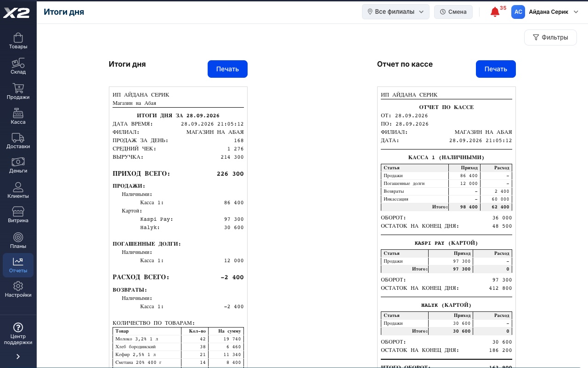
Task: Click the Отчет по кассе heading
Action: (x=405, y=64)
